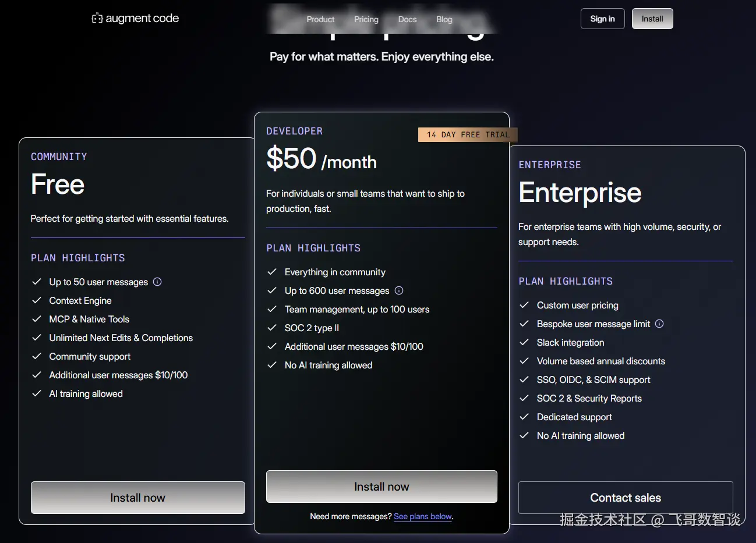Go to Pricing in the navigation
Screen dimensions: 756x543
click(366, 19)
